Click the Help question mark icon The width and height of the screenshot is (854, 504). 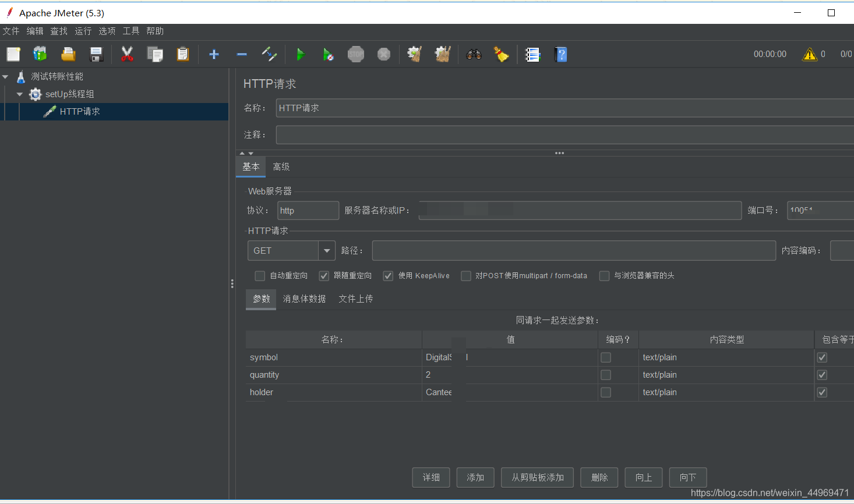coord(560,54)
